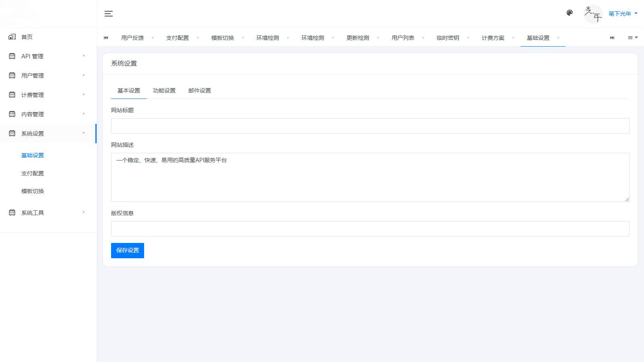This screenshot has height=362, width=644.
Task: Click the 网站描述 textarea resize handle
Action: [x=627, y=199]
